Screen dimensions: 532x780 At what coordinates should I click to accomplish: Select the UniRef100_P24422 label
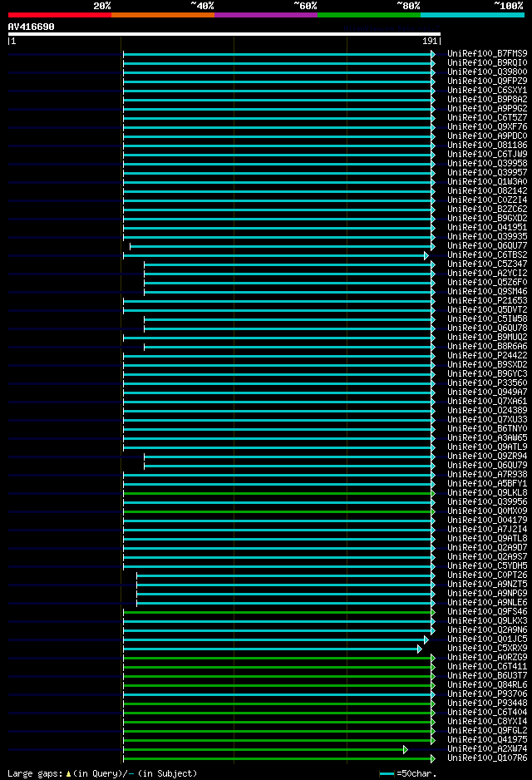(x=487, y=356)
